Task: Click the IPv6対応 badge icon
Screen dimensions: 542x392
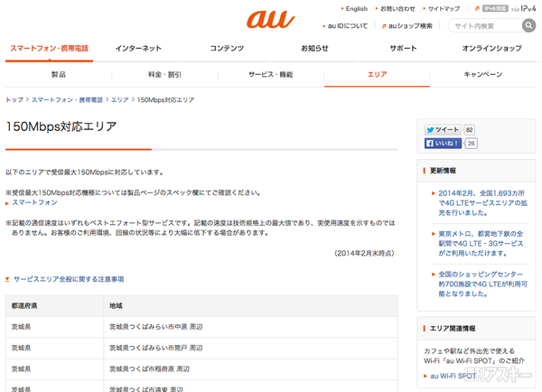Action: (x=495, y=8)
